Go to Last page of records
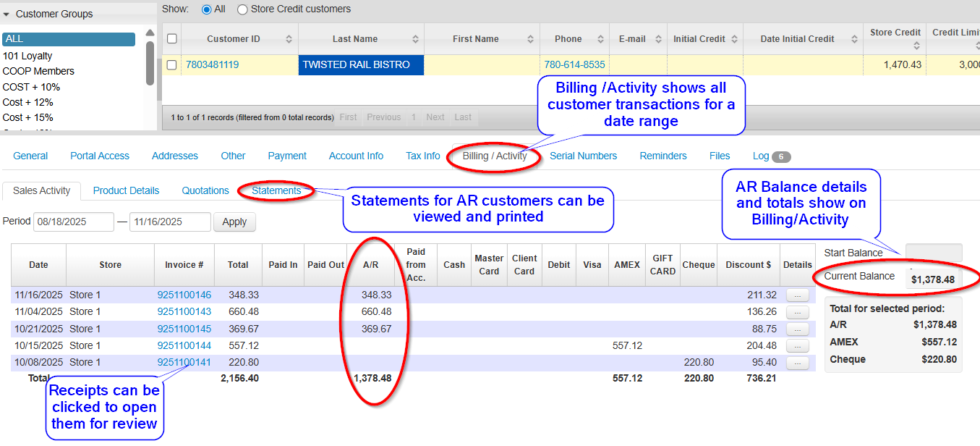The height and width of the screenshot is (446, 980). tap(463, 117)
